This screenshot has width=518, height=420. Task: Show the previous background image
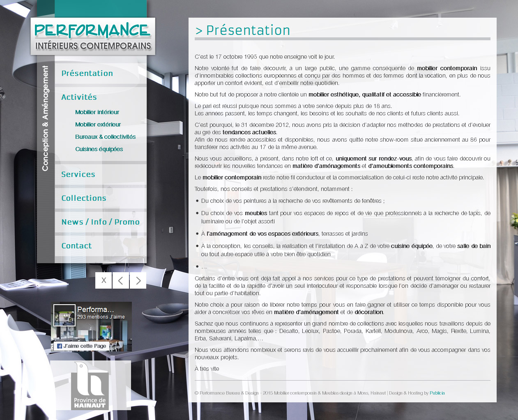click(x=121, y=280)
